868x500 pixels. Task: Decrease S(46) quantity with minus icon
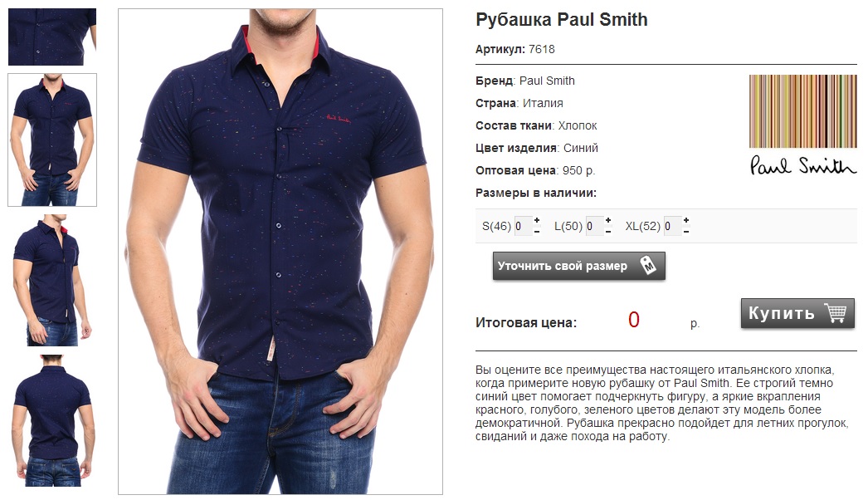536,231
